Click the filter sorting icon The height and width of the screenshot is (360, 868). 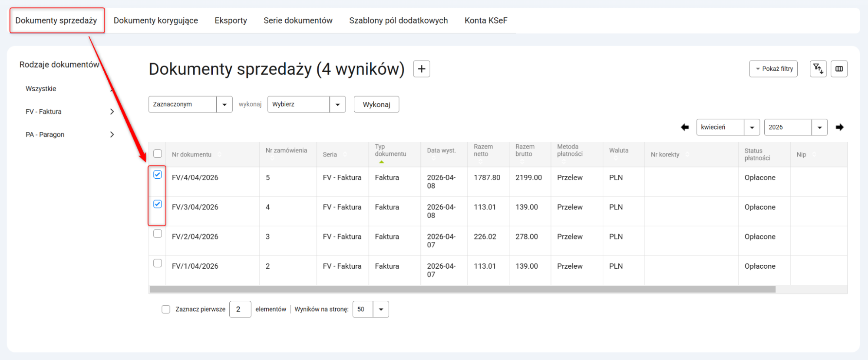pyautogui.click(x=818, y=69)
